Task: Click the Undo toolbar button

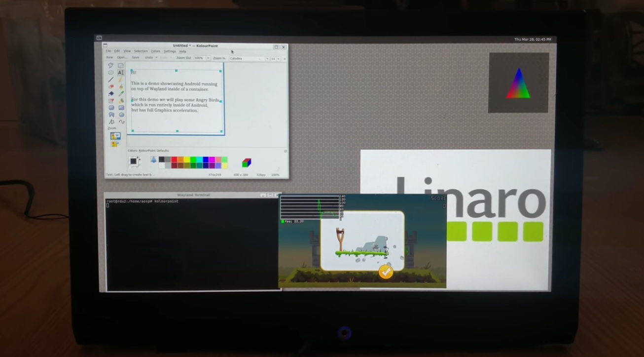Action: 148,58
